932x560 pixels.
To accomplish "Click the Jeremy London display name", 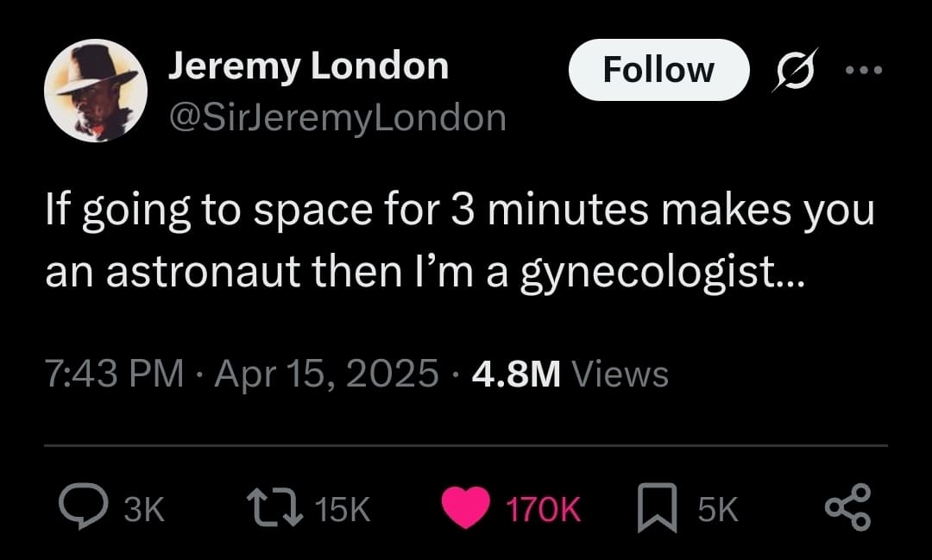I will tap(308, 66).
